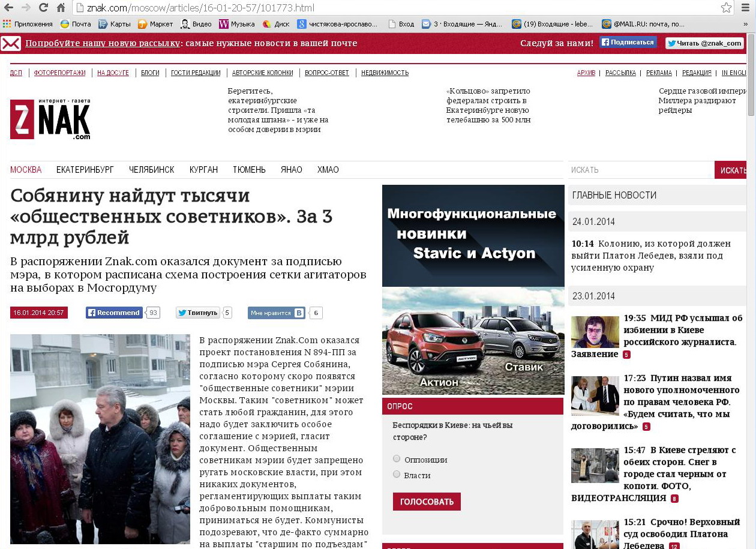Viewport: 756px width, 549px height.
Task: Open the ДСП section link
Action: coord(16,73)
